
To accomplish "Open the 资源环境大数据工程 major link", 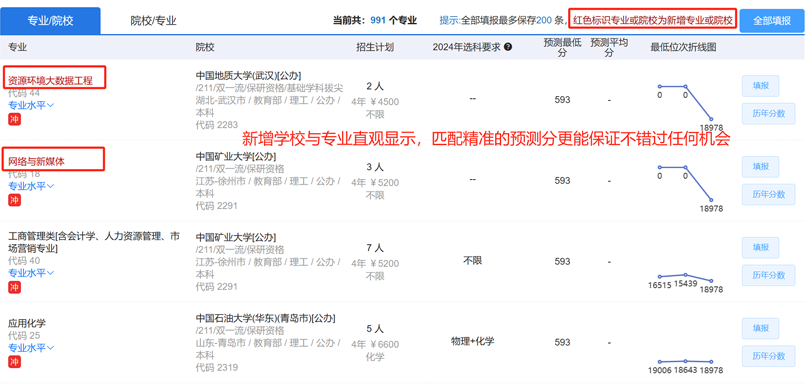I will (50, 81).
